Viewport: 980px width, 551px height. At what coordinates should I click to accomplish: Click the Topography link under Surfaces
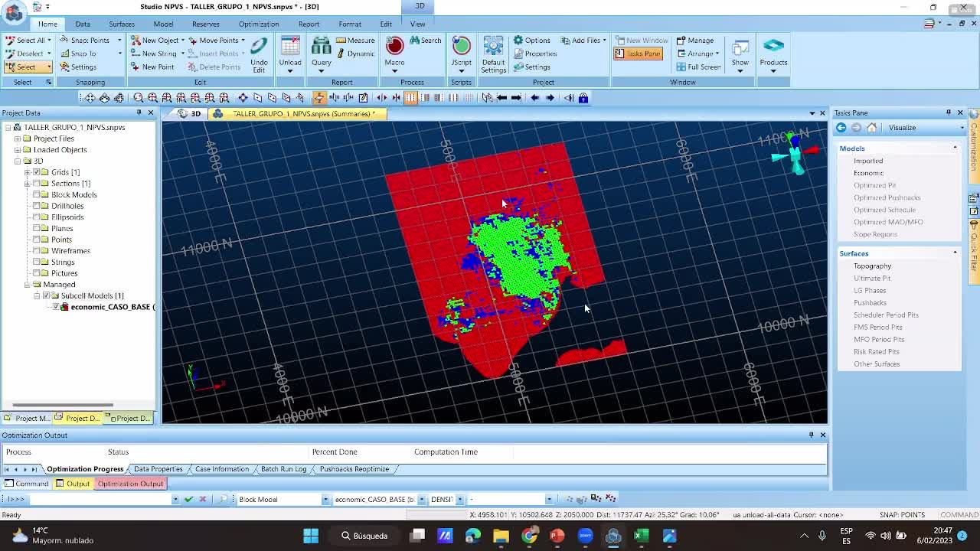(872, 266)
